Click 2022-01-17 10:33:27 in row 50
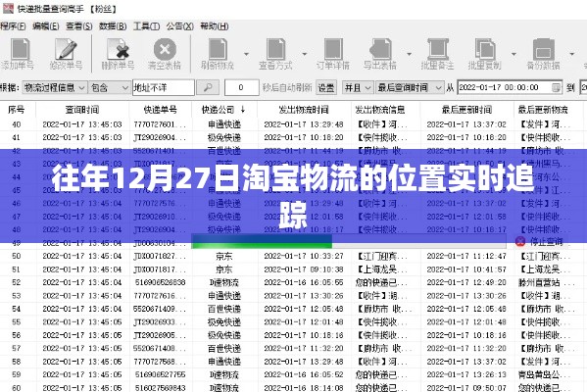The width and height of the screenshot is (587, 392). click(x=304, y=256)
